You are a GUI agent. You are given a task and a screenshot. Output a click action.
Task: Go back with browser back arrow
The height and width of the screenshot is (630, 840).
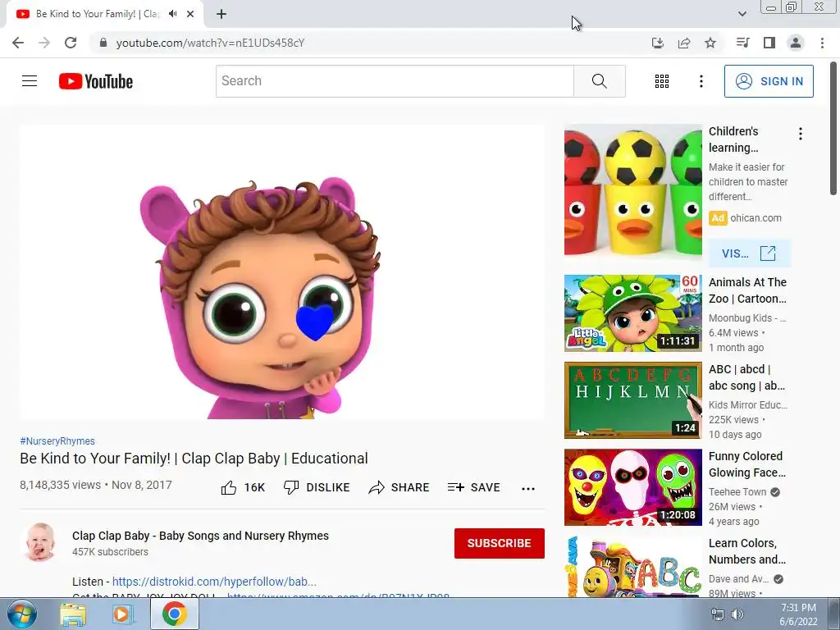click(x=18, y=43)
